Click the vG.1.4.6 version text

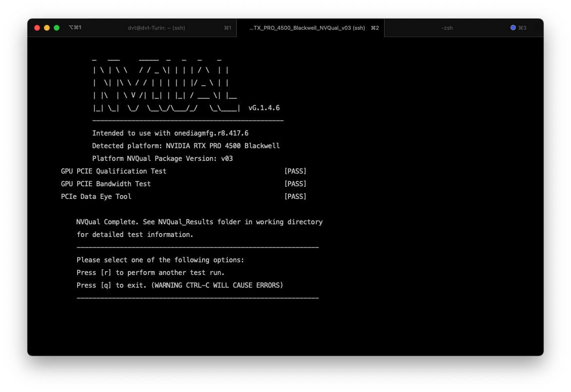coord(264,108)
